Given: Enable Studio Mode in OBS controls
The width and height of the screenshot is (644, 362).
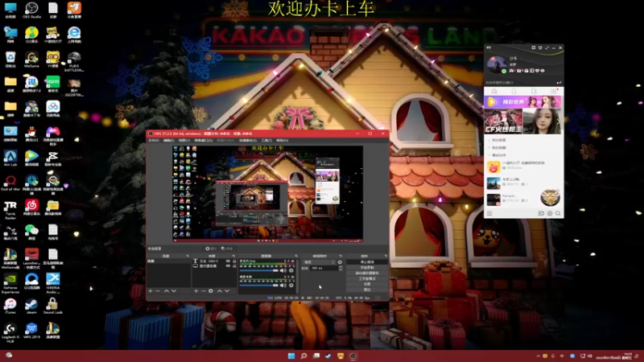Looking at the screenshot, I should pos(367,278).
